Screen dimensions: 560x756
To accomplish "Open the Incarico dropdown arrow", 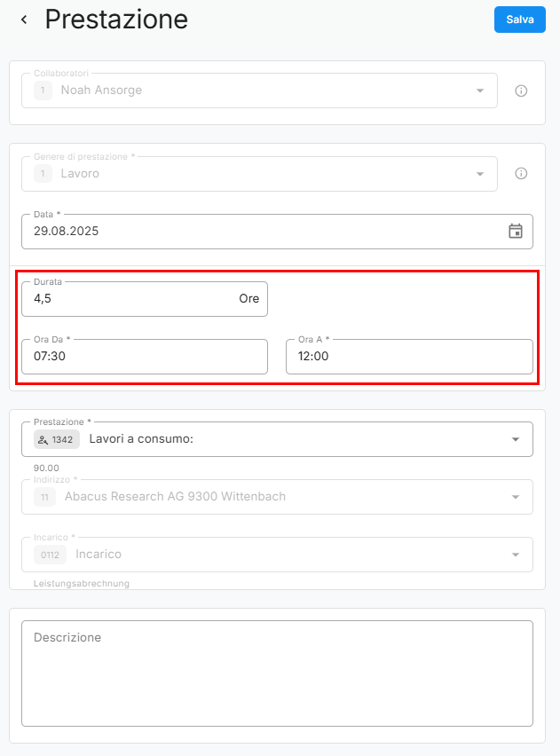I will [515, 555].
